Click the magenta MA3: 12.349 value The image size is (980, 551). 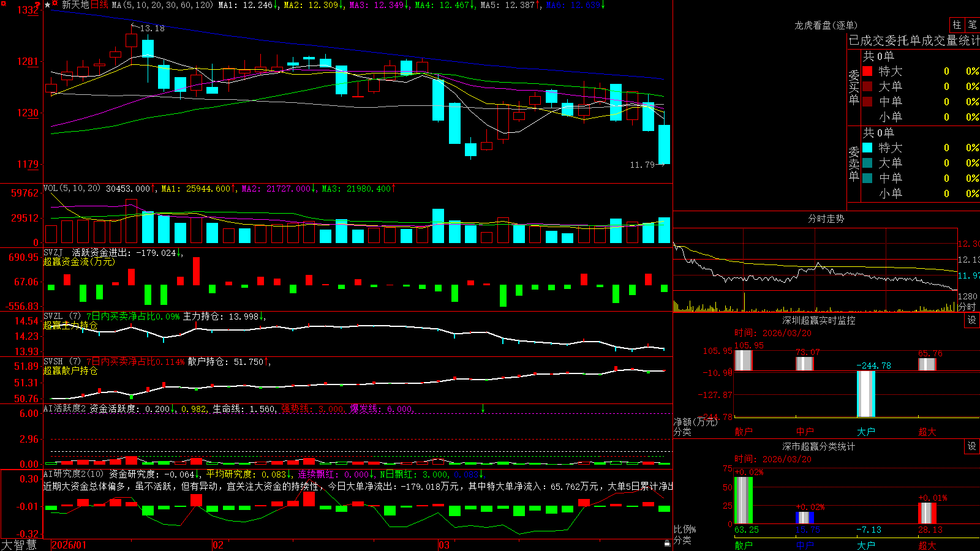(x=380, y=5)
